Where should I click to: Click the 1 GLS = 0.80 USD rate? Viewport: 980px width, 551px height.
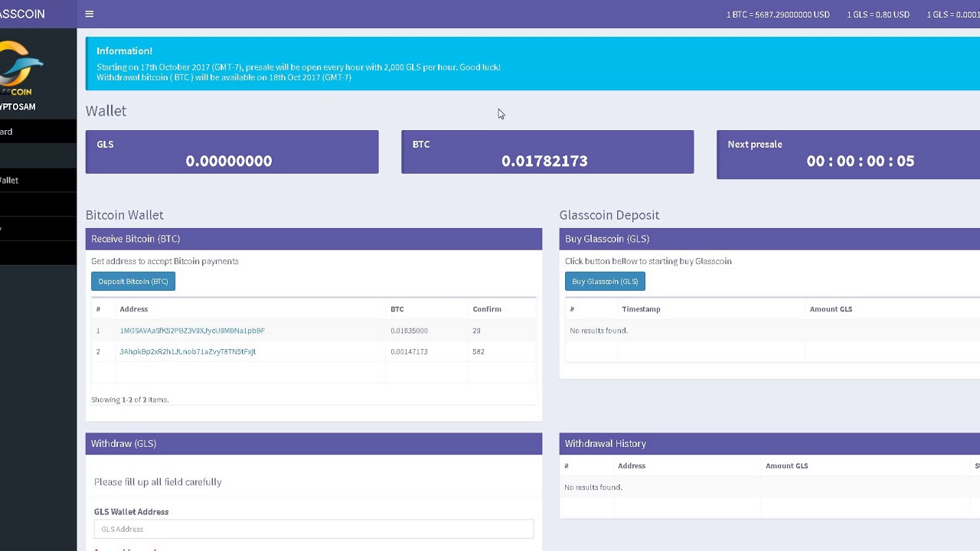click(878, 15)
